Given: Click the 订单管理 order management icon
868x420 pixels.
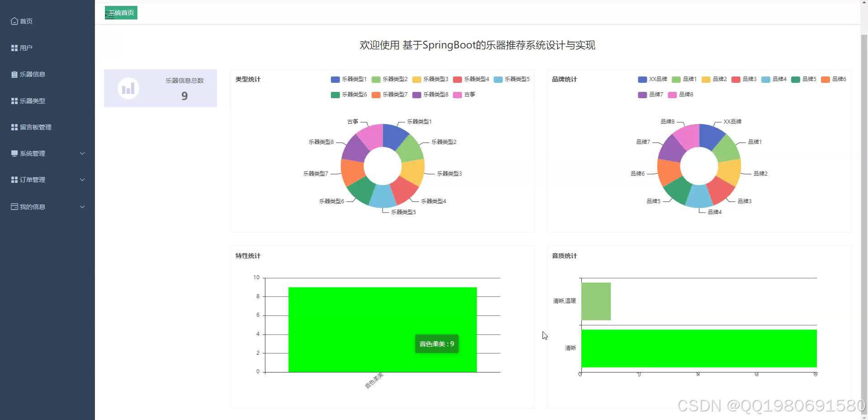Looking at the screenshot, I should [14, 180].
